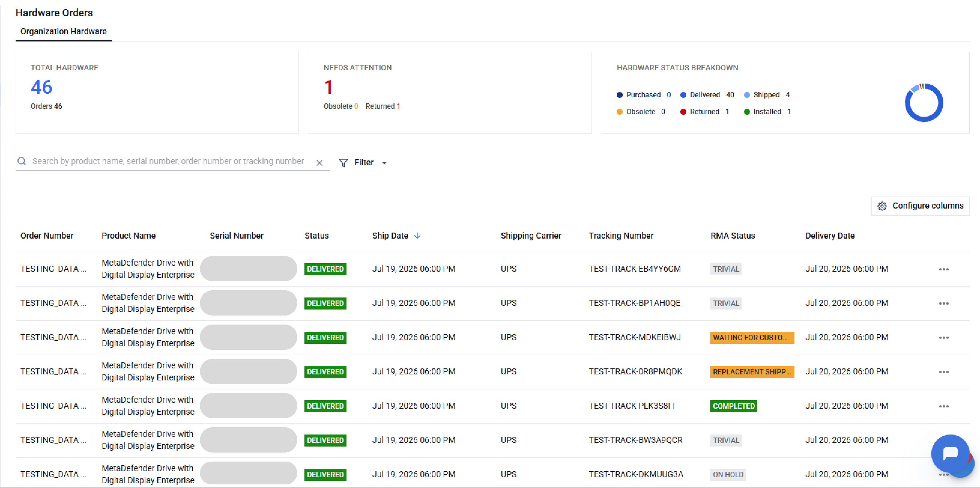Clear the search field with X icon

pyautogui.click(x=319, y=163)
